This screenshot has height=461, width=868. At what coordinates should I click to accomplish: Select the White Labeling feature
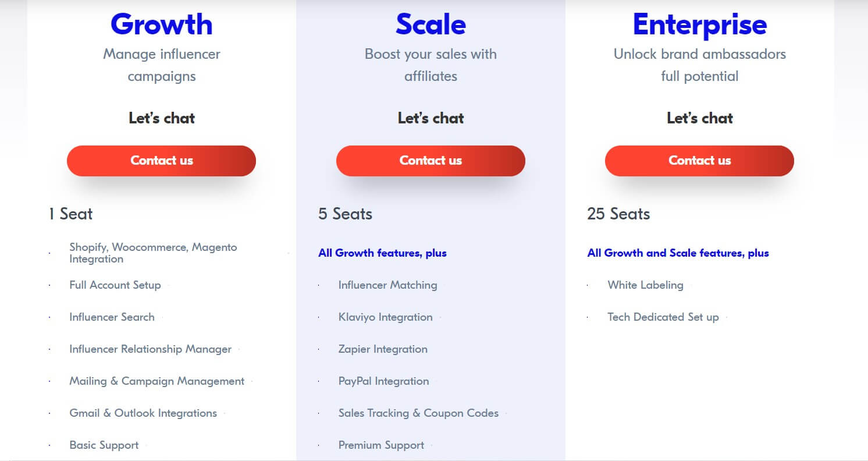(645, 285)
